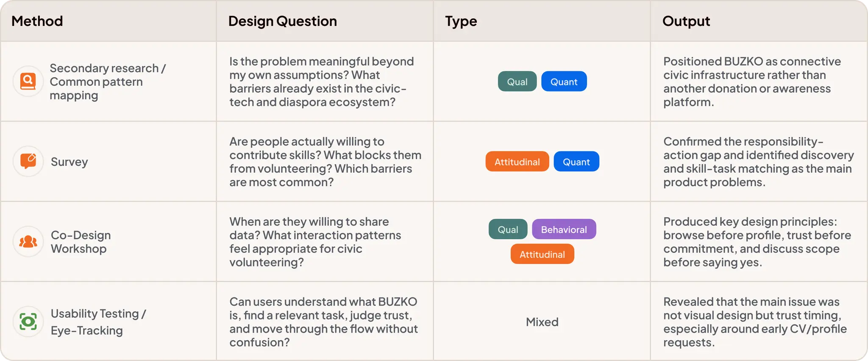This screenshot has height=361, width=868.
Task: Click the Qual tag in Co-Design Workshop row
Action: click(x=508, y=229)
